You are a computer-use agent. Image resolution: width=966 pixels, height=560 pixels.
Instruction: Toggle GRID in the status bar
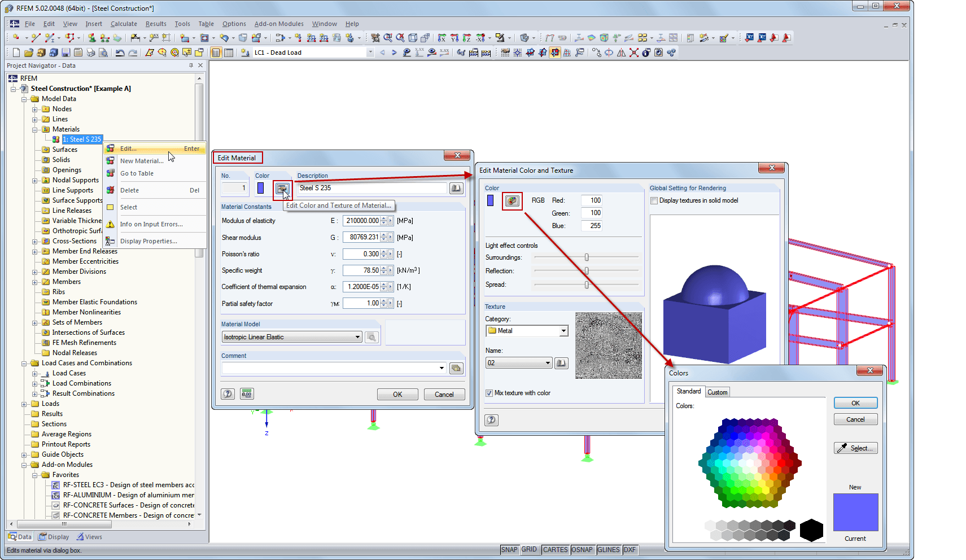pyautogui.click(x=529, y=550)
